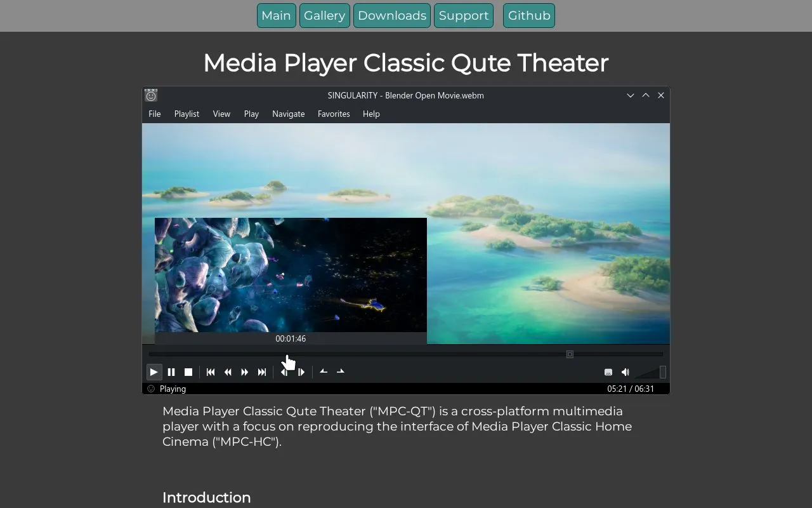Open the Help menu
This screenshot has height=508, width=812.
371,114
